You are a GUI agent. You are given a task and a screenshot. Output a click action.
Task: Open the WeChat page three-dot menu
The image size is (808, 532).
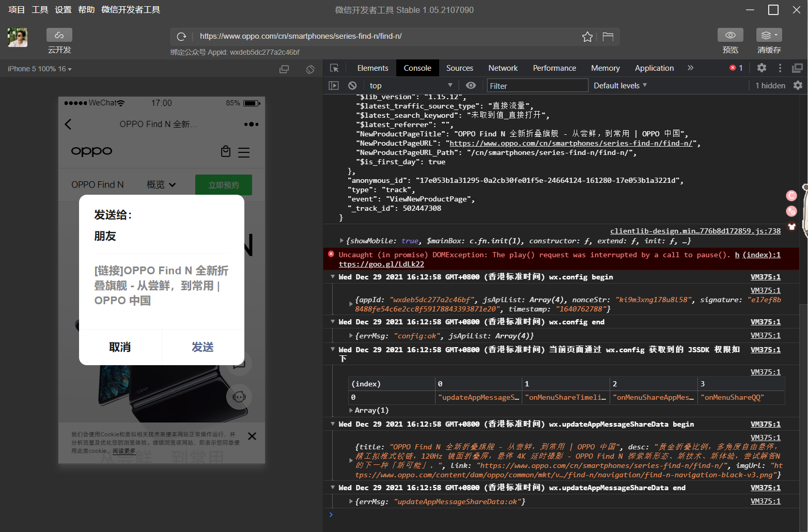(252, 124)
